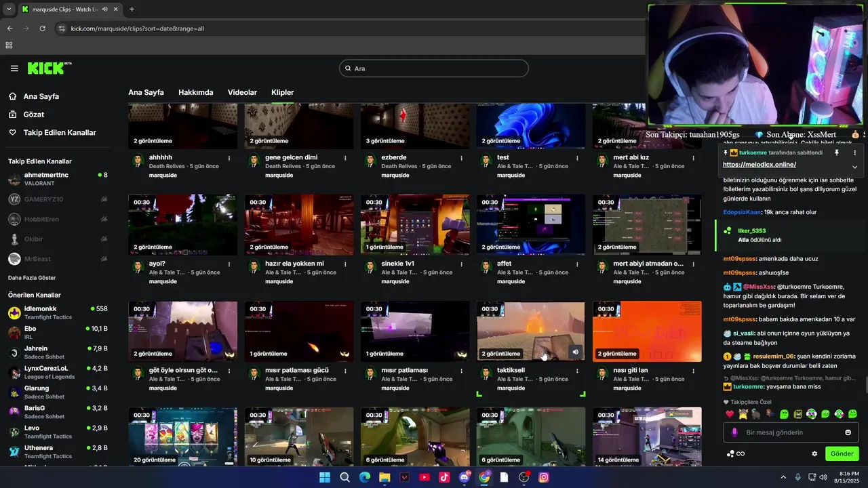Screen dimensions: 868x488
Task: Open the hamburger sidebar menu
Action: point(14,68)
